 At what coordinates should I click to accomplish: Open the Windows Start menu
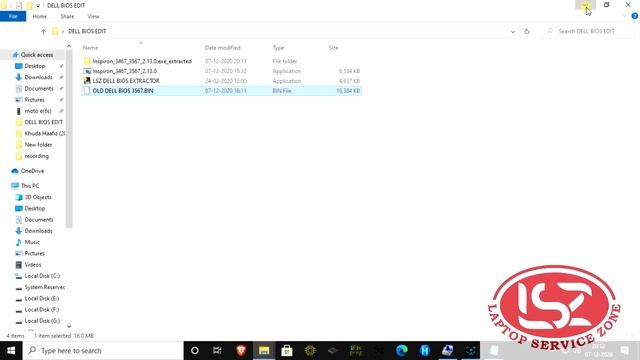tap(11, 351)
